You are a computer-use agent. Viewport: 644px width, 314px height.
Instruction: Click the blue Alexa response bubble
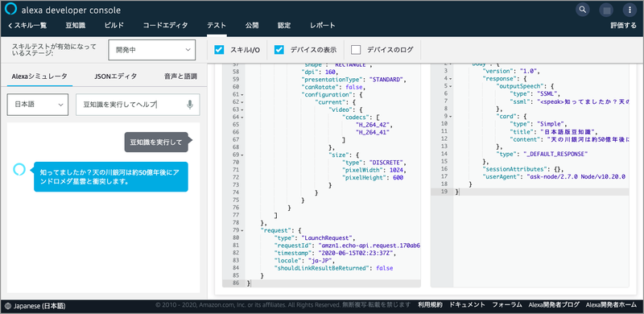[x=111, y=177]
